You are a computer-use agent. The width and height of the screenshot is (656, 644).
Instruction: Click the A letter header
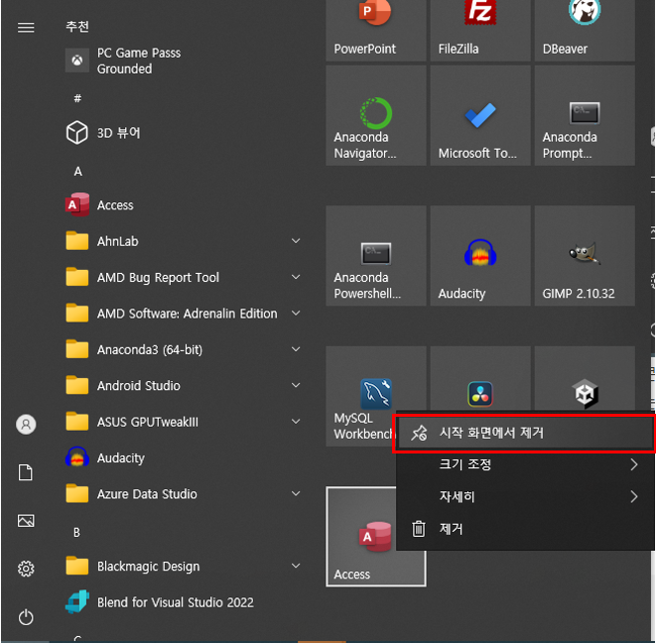(x=77, y=171)
